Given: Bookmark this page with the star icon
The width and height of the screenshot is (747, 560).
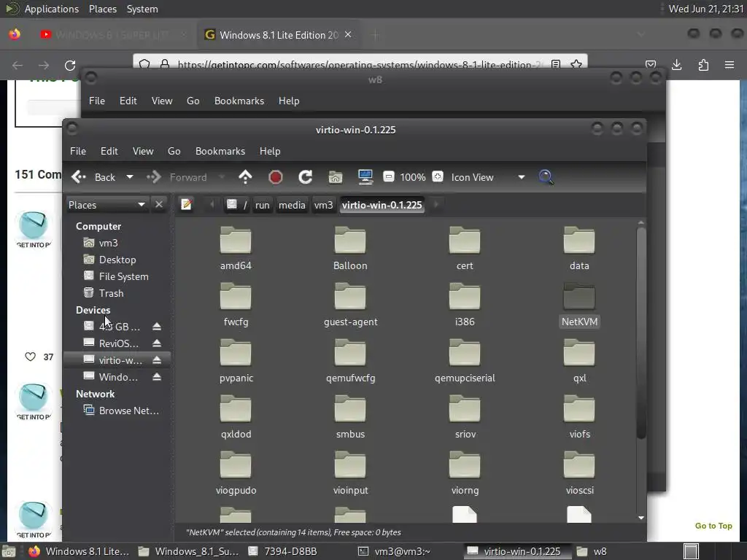Looking at the screenshot, I should pyautogui.click(x=576, y=64).
